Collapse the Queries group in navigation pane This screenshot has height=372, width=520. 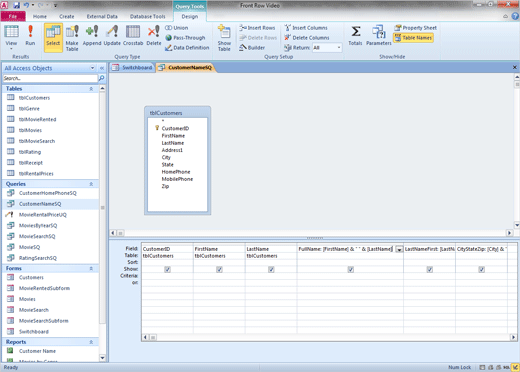click(91, 184)
